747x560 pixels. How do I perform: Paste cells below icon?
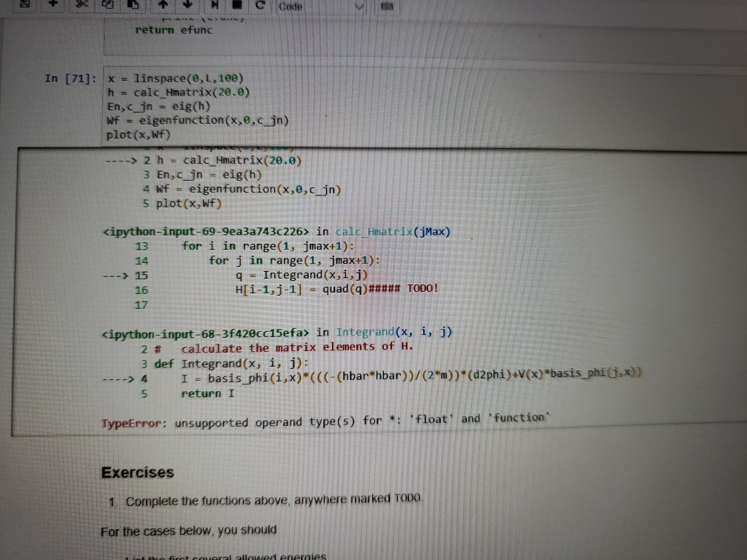133,4
